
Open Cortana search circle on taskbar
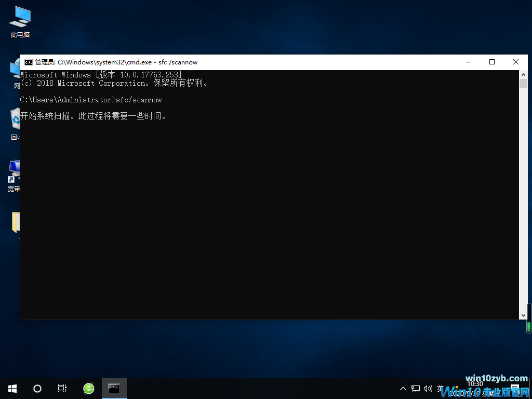[37, 388]
